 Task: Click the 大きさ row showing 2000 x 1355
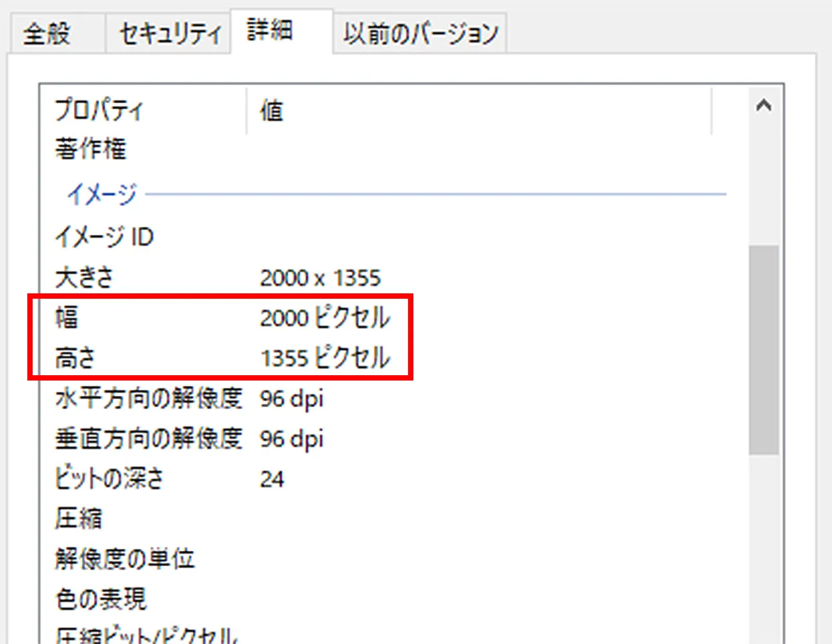(200, 277)
